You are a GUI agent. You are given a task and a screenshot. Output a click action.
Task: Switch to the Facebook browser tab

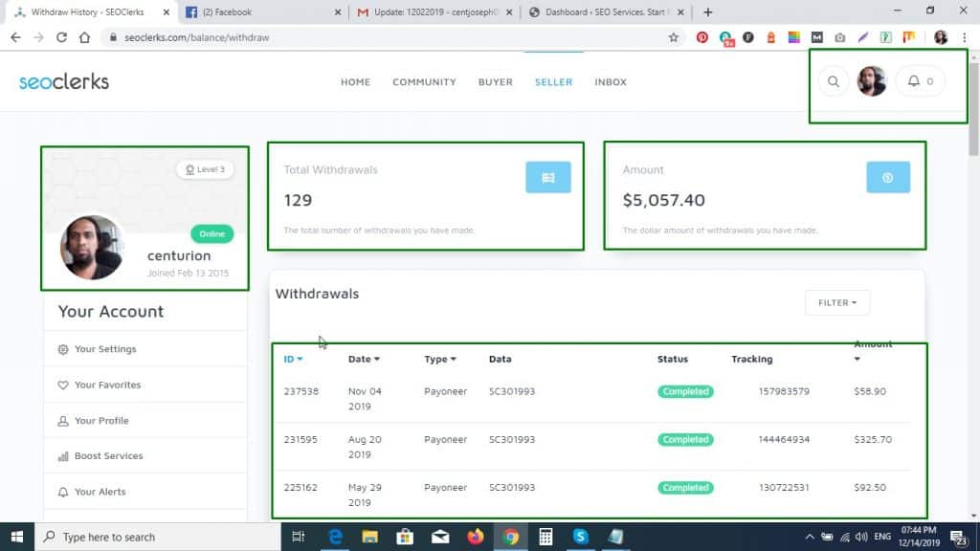pos(263,11)
